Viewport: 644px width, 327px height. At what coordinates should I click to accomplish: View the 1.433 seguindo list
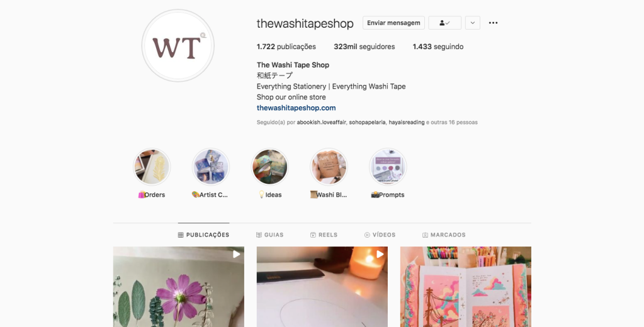click(x=438, y=47)
